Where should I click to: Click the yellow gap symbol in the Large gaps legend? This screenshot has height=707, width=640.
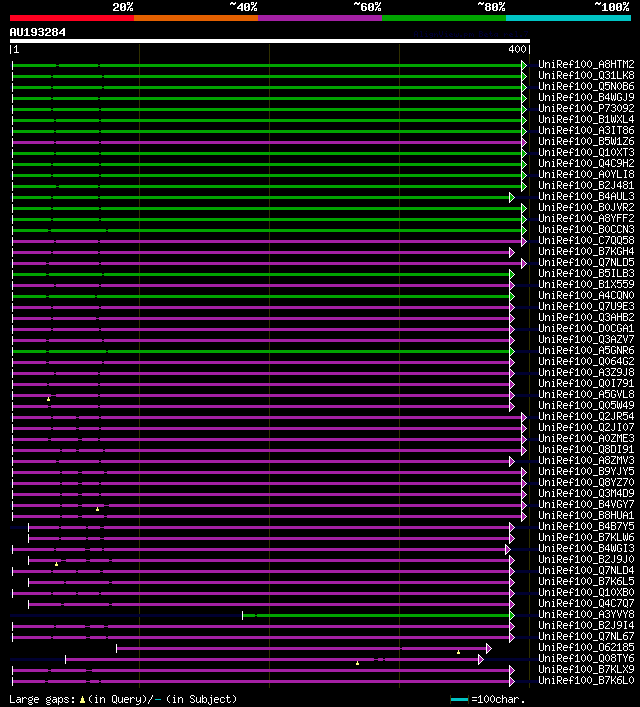[82, 699]
